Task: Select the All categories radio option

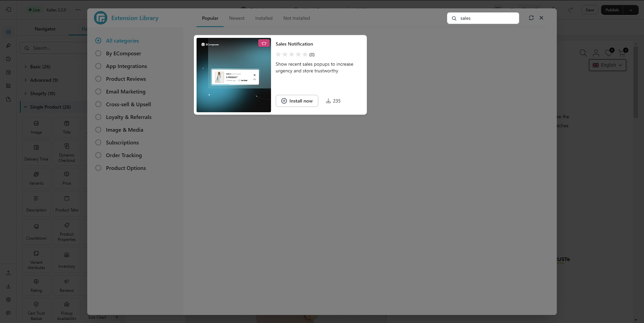Action: (98, 41)
